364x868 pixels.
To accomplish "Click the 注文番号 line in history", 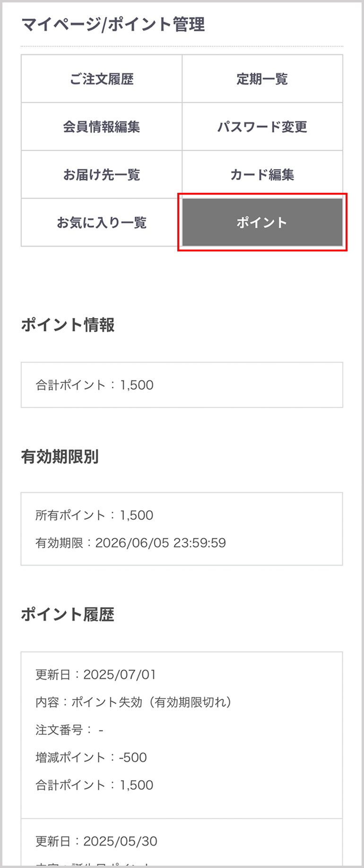I will point(69,730).
